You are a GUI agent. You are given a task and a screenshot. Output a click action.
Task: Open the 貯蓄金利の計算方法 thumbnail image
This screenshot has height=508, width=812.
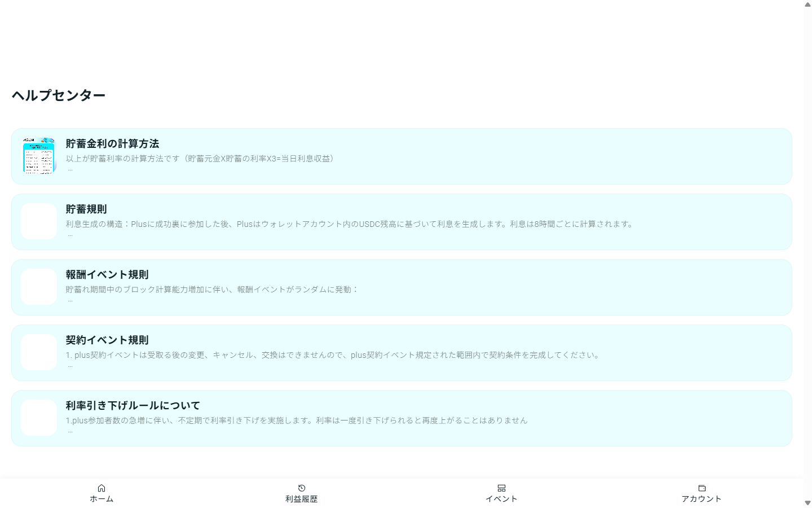tap(39, 156)
